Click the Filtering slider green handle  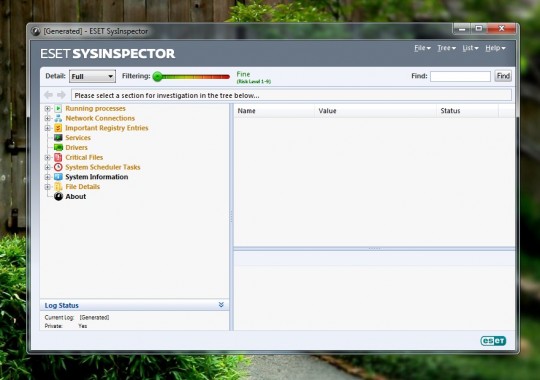pyautogui.click(x=157, y=76)
